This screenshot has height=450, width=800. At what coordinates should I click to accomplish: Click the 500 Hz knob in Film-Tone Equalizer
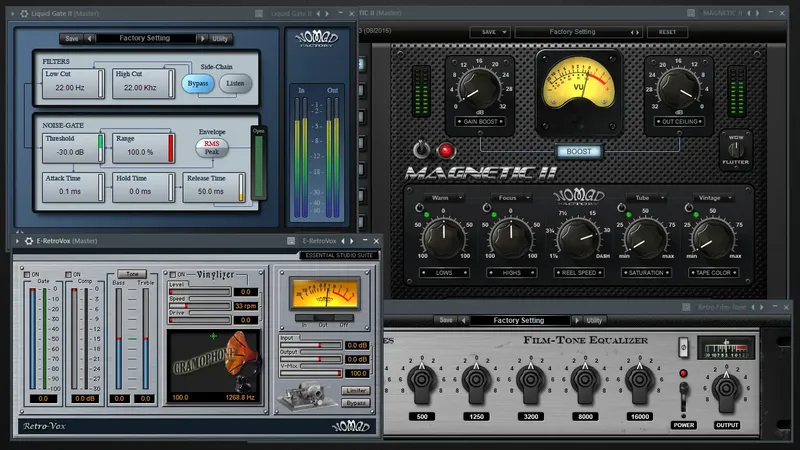422,381
